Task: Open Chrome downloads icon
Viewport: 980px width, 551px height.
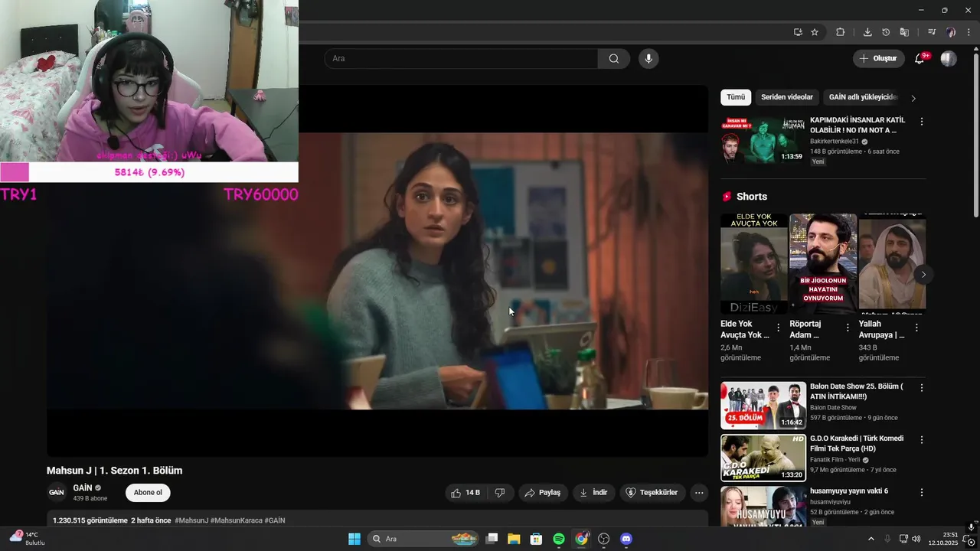Action: [867, 32]
